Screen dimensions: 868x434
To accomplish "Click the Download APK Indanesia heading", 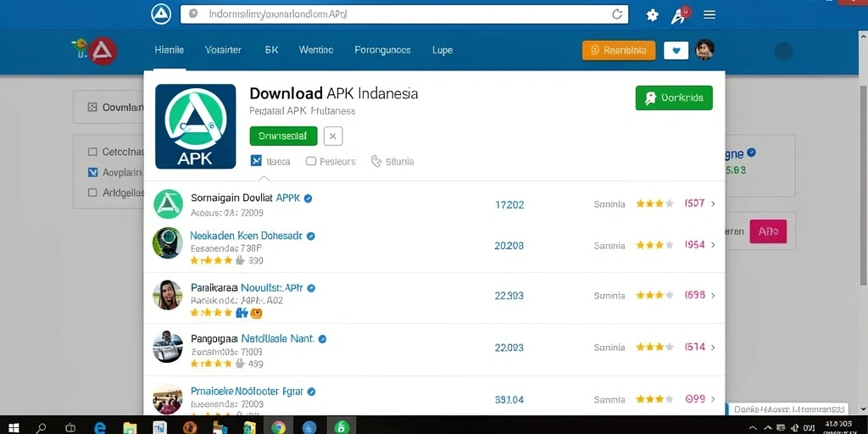I will [334, 93].
